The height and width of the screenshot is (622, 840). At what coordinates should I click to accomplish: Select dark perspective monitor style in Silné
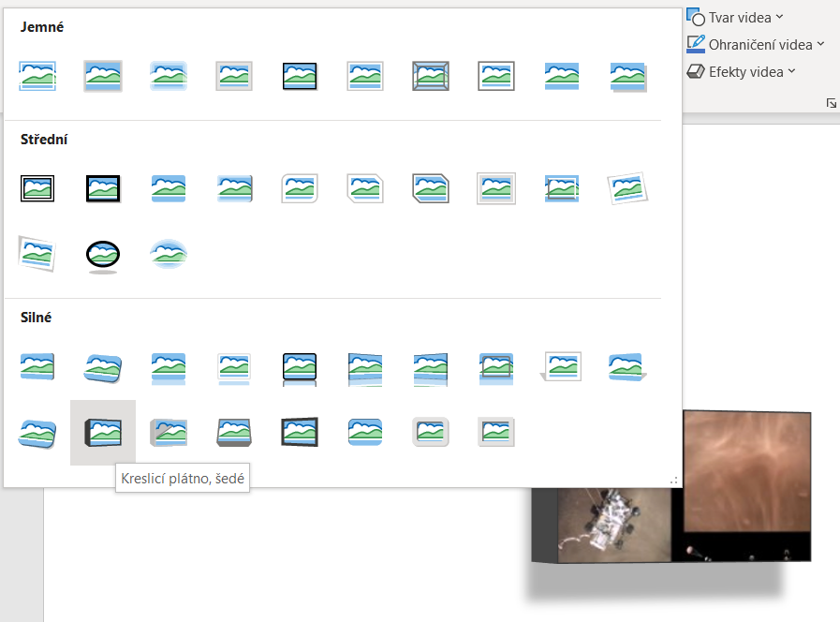[300, 432]
